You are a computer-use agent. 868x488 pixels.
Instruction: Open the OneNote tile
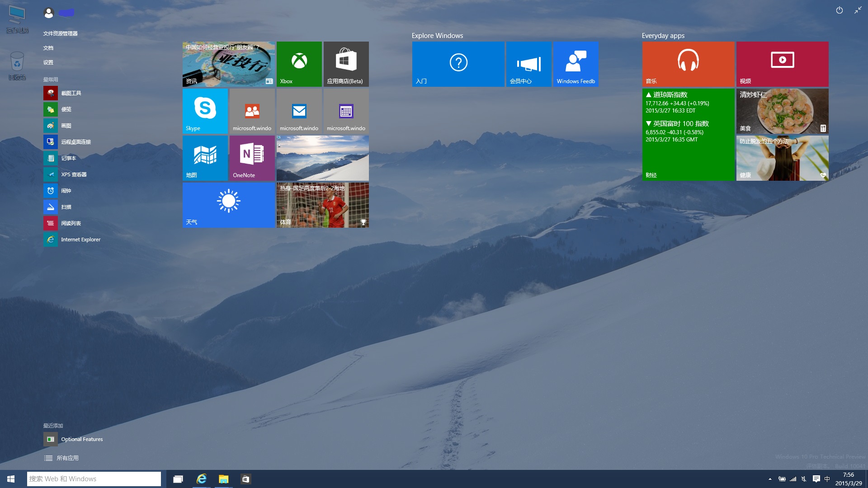(252, 158)
